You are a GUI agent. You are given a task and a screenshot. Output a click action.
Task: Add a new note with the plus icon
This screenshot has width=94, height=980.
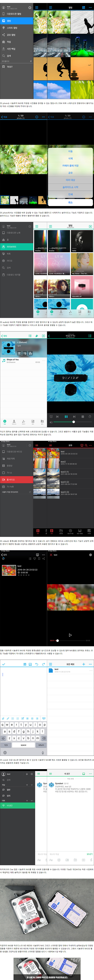pyautogui.click(x=84, y=664)
